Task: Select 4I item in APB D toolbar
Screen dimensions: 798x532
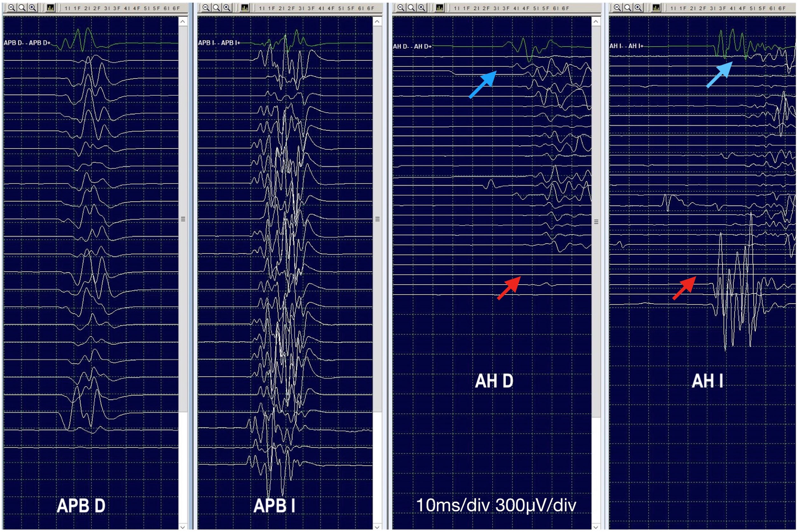Action: coord(127,8)
